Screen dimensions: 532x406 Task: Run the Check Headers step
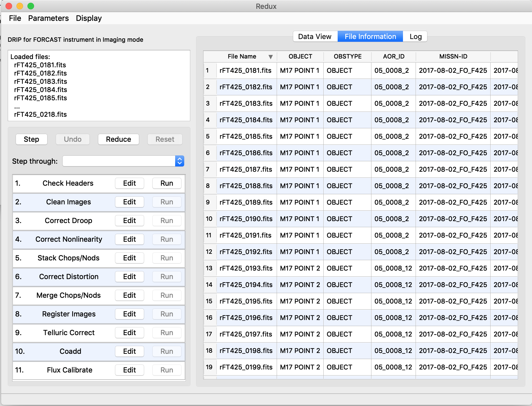[x=167, y=183]
